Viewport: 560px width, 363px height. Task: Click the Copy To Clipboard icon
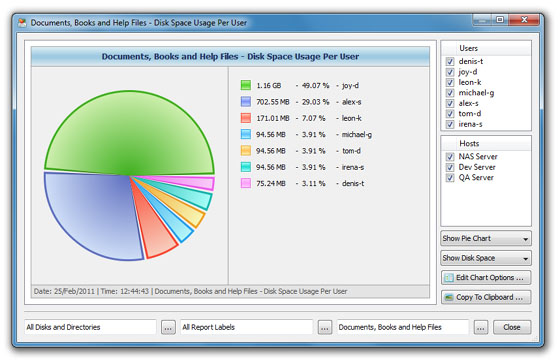(x=449, y=297)
